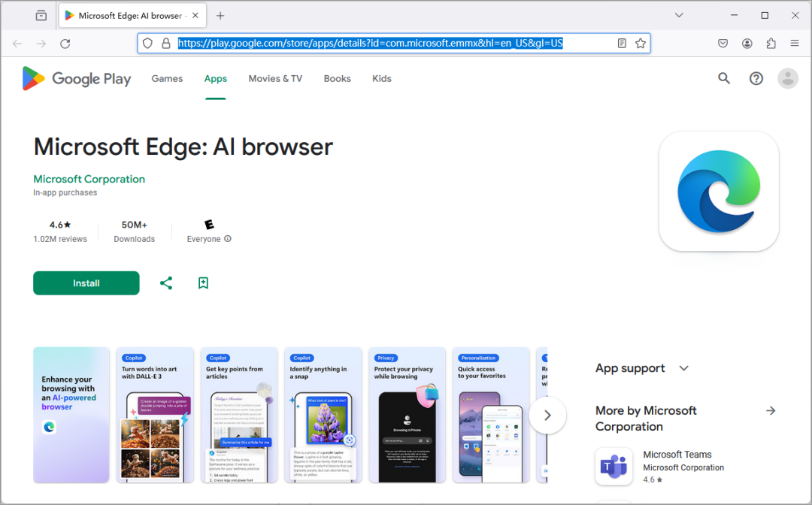812x505 pixels.
Task: Click the More by Microsoft Corporation heading
Action: 646,419
